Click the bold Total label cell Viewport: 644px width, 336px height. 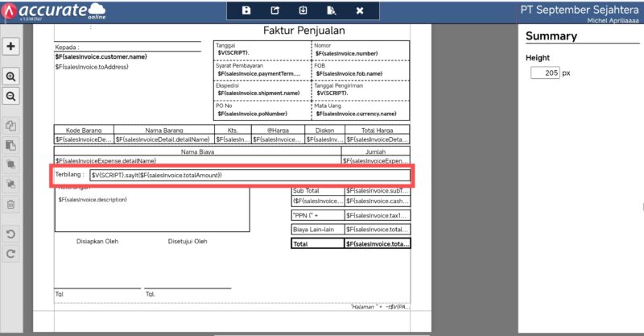316,243
